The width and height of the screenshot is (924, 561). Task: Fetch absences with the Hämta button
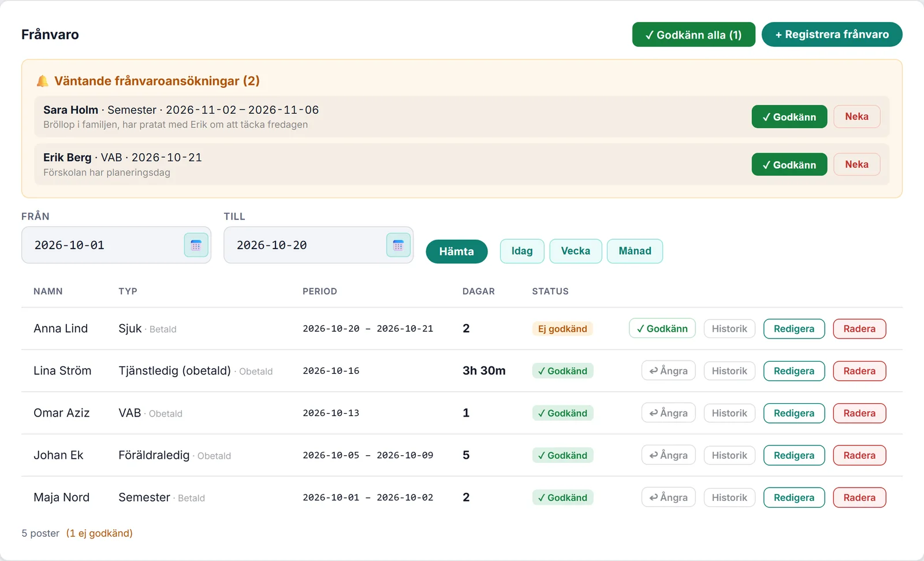456,251
